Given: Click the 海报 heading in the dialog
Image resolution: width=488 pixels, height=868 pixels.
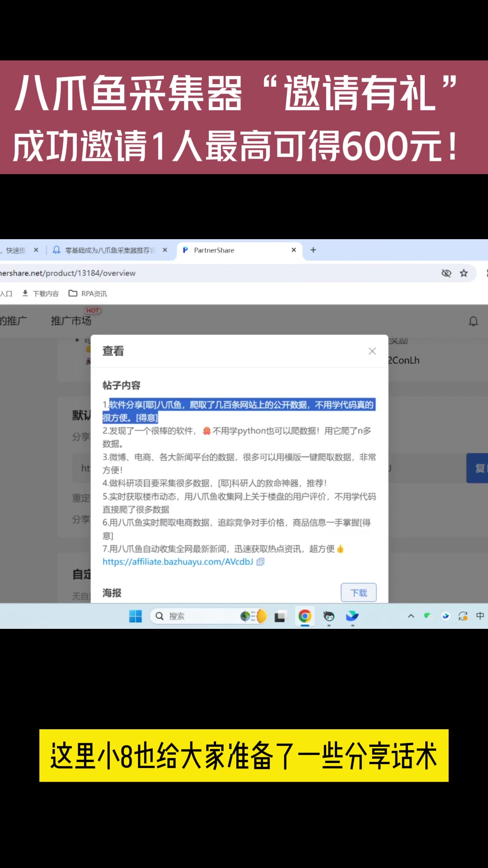Looking at the screenshot, I should 112,593.
